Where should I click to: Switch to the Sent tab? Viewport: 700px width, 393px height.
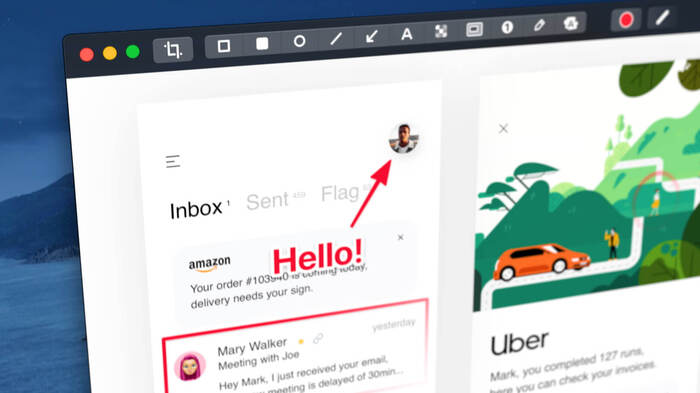coord(267,201)
